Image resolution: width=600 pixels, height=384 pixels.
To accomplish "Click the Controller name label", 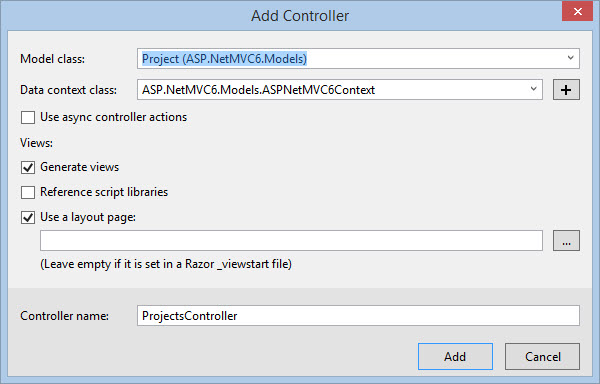I will click(64, 316).
